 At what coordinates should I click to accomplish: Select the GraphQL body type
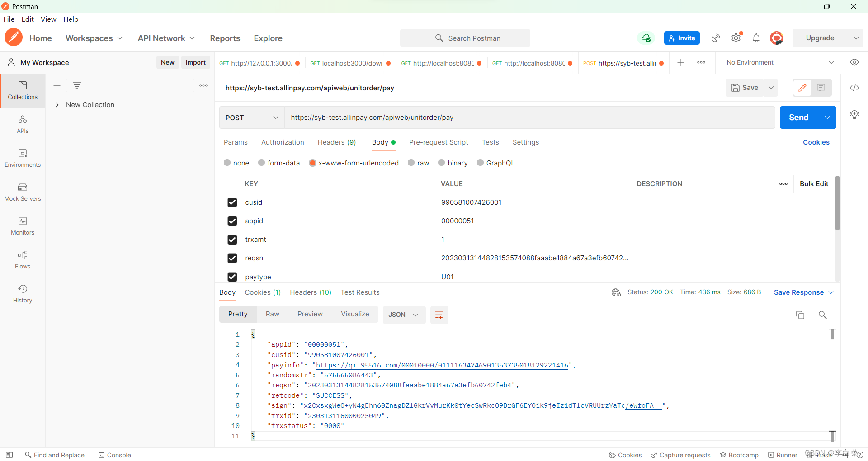click(x=480, y=163)
